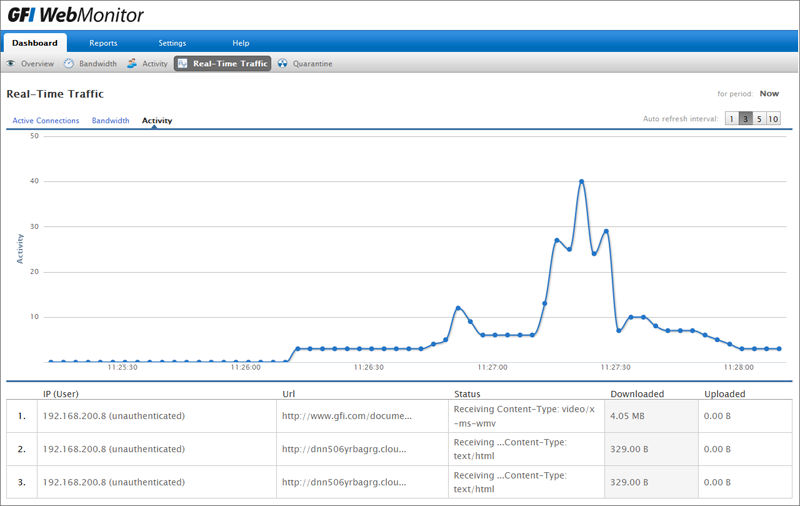
Task: Click the Overview eye icon
Action: 11,64
